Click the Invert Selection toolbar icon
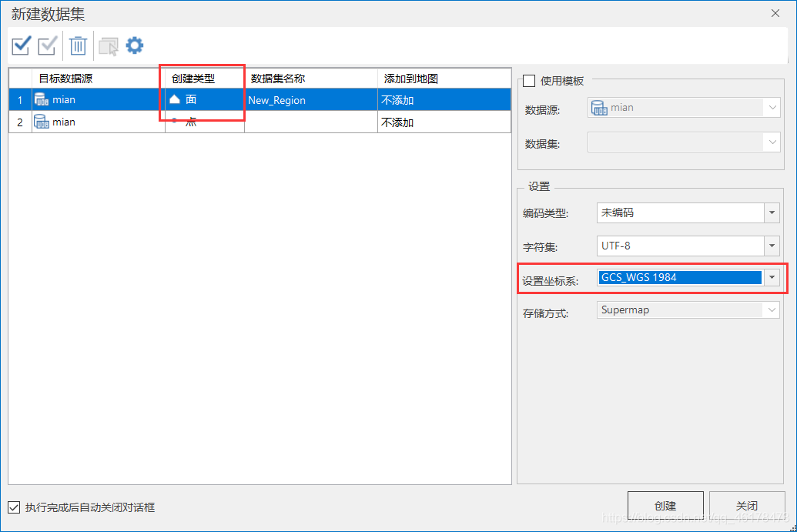Viewport: 797px width, 532px height. coord(48,45)
